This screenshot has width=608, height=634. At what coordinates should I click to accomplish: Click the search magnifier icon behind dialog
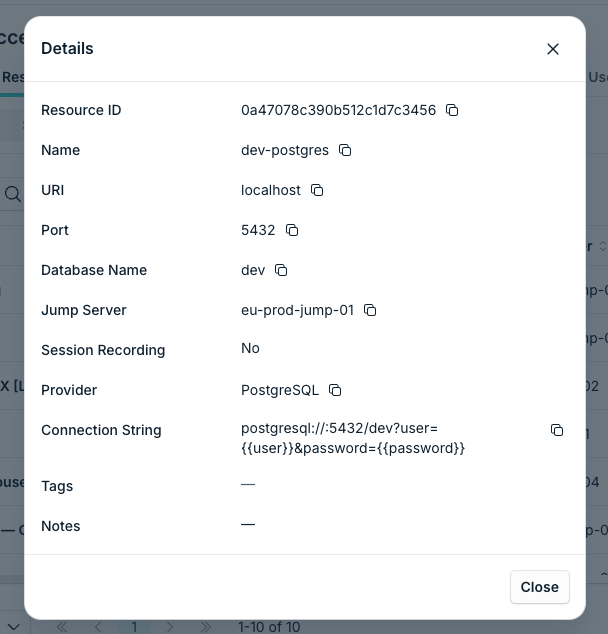coord(13,194)
